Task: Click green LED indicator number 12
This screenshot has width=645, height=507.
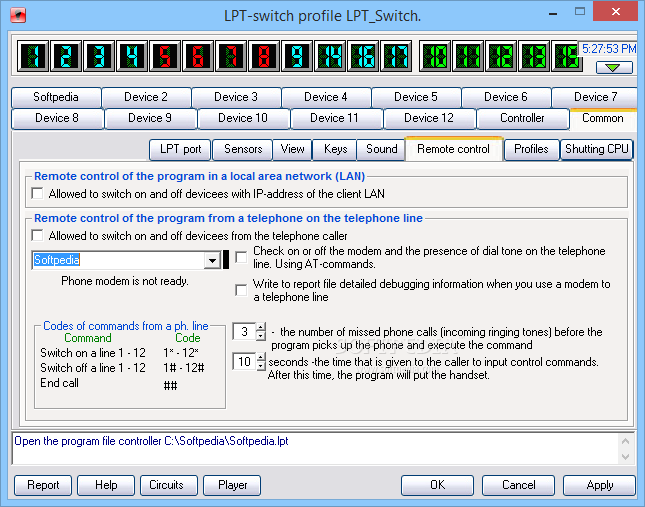Action: 501,56
